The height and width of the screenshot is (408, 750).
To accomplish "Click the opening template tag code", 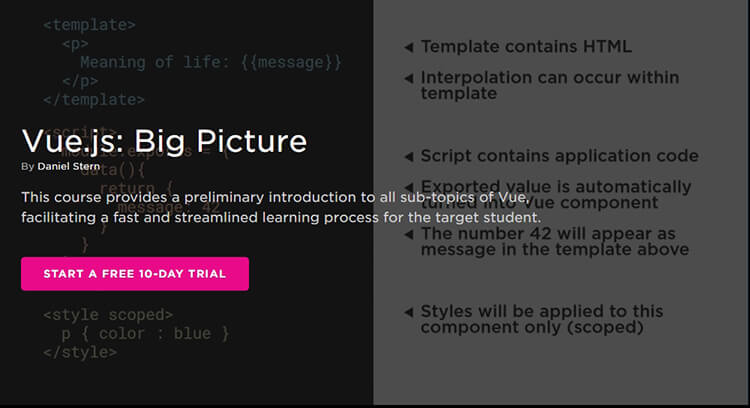I will 89,24.
